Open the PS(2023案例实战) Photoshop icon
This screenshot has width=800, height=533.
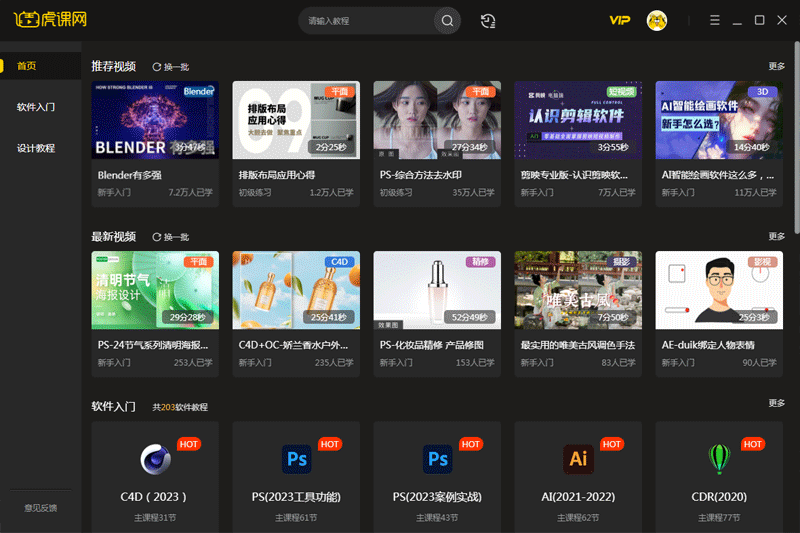point(437,459)
